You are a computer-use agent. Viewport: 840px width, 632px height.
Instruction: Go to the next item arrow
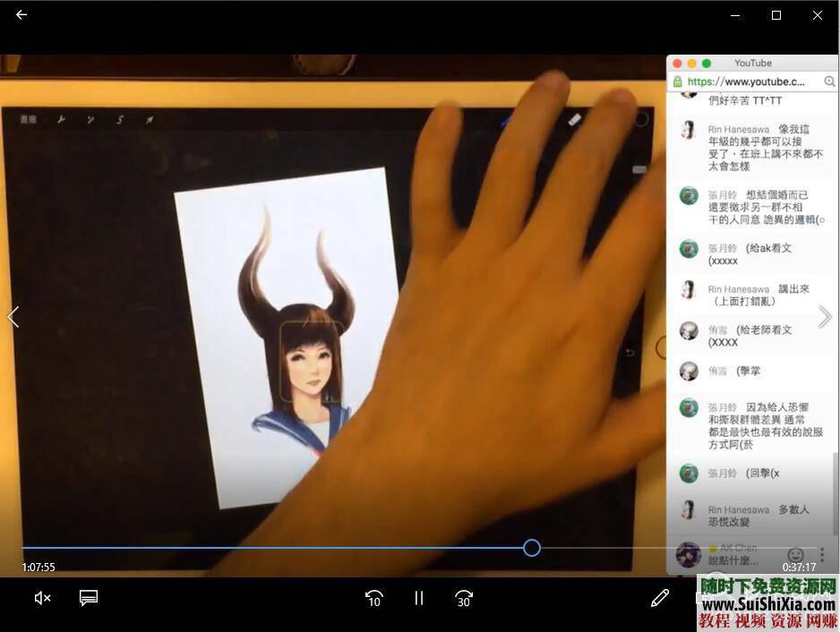point(825,317)
